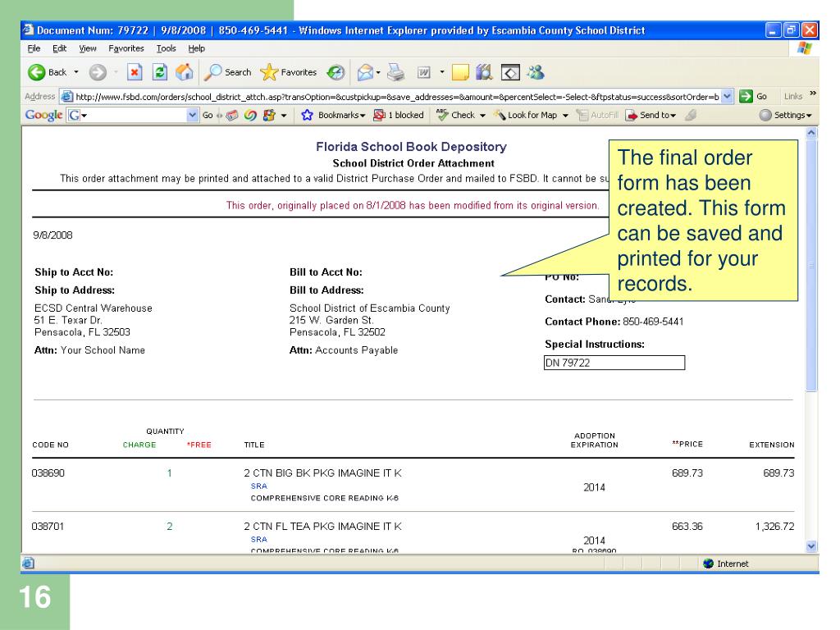Click the SRA link under code 038701

coord(258,540)
